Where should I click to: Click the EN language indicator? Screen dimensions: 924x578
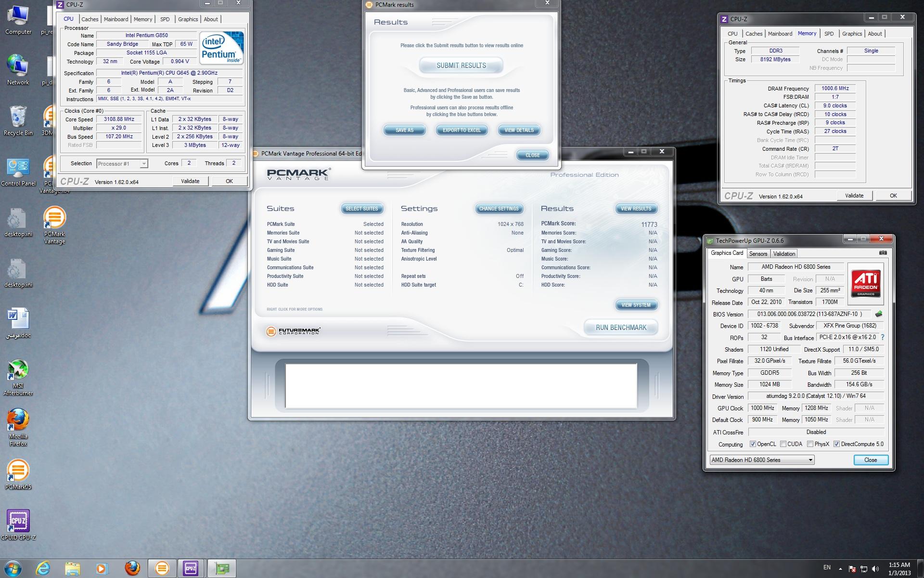pyautogui.click(x=827, y=567)
